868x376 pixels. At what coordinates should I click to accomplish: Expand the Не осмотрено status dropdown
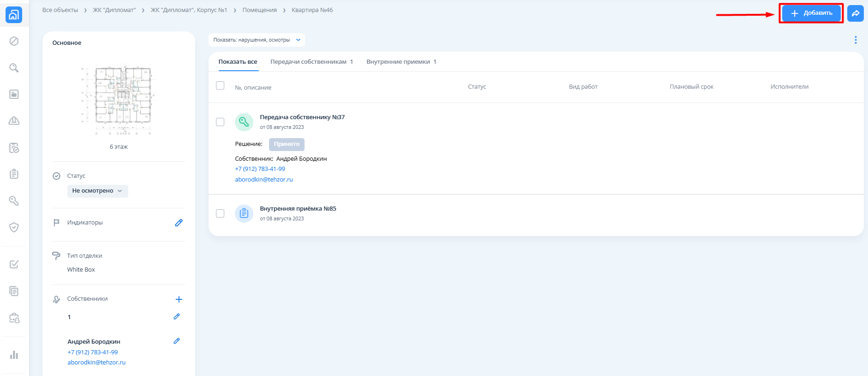point(97,191)
